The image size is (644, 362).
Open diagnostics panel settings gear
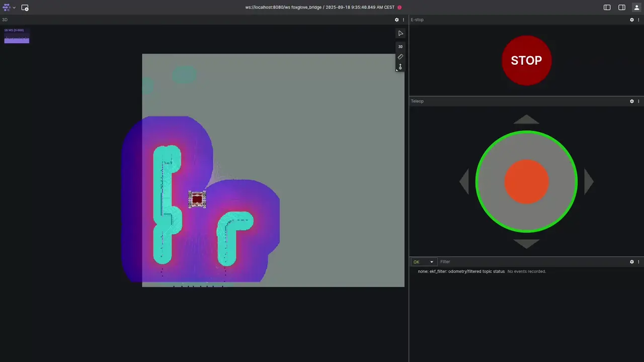click(632, 262)
